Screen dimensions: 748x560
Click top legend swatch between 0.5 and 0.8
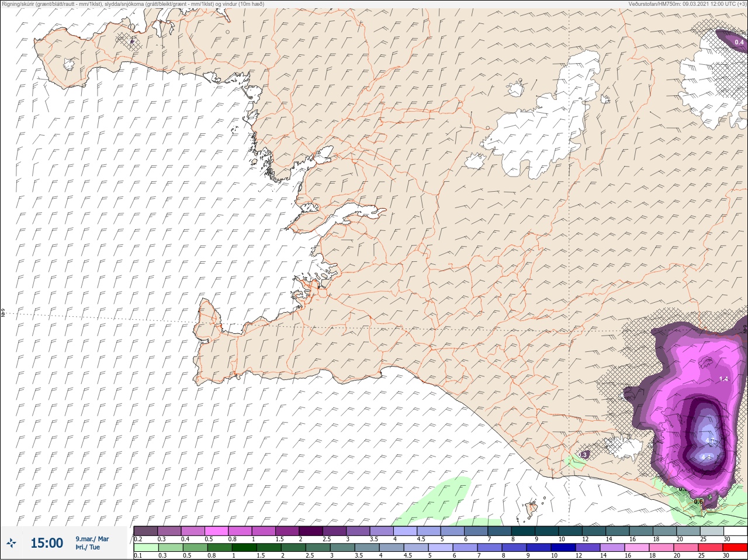click(x=216, y=531)
